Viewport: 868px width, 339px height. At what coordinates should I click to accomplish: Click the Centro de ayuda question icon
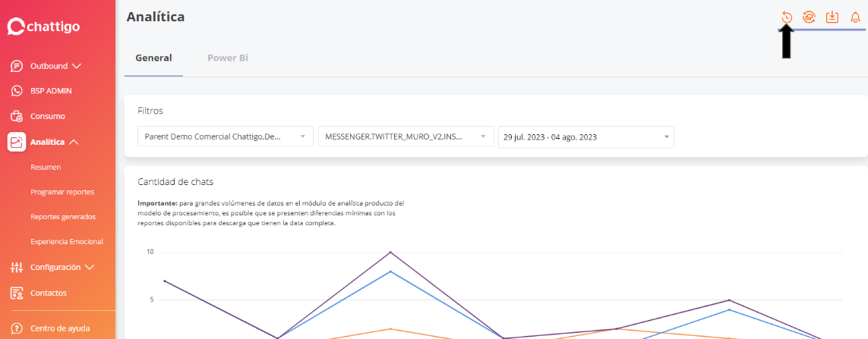[x=17, y=328]
